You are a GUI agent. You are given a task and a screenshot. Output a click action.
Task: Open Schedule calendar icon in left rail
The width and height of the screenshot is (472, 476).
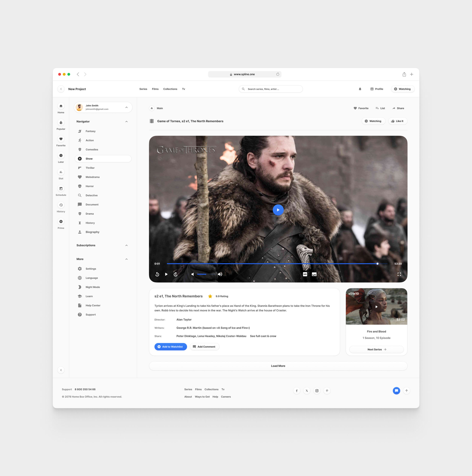[x=61, y=189]
